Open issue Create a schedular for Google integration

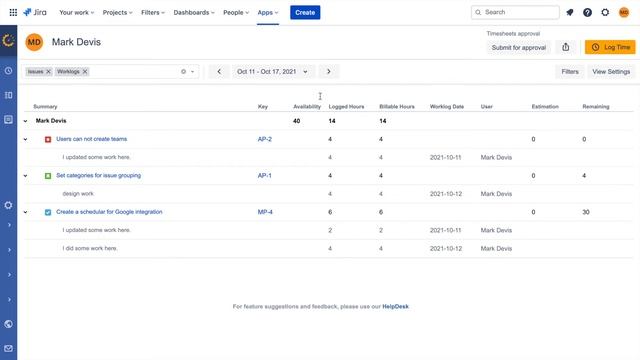coord(109,212)
